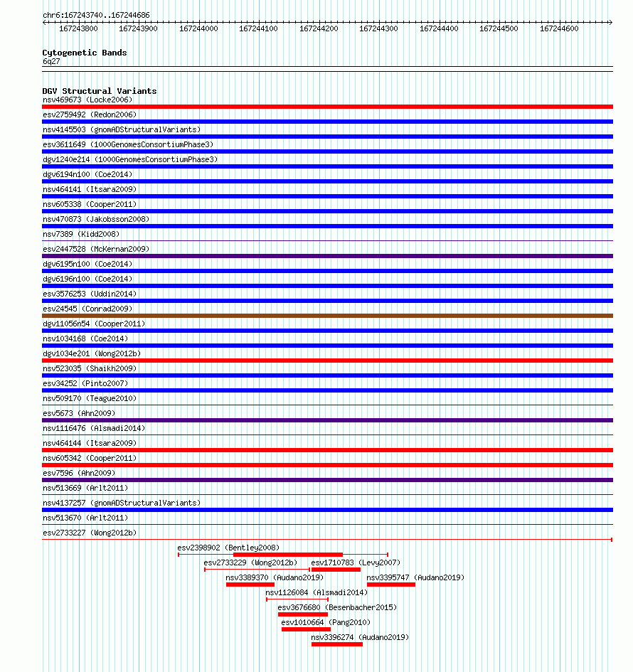Click the red bar under esv1710783
Screen dimensions: 633x672
click(336, 570)
